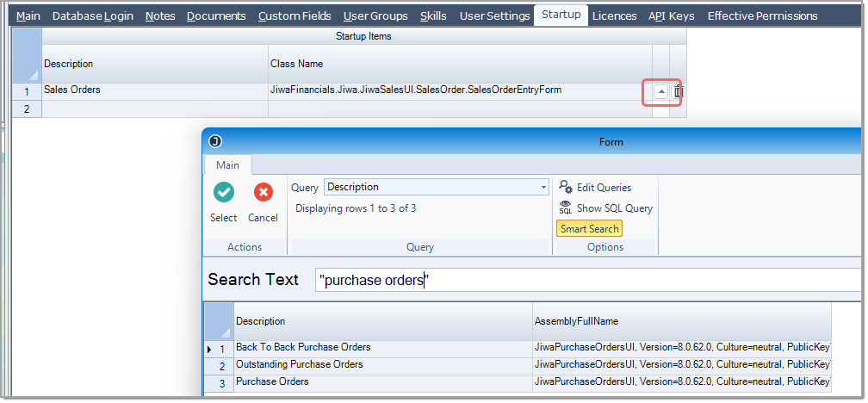Click the empty Description cell in row 2
This screenshot has height=403, width=868.
(x=155, y=109)
